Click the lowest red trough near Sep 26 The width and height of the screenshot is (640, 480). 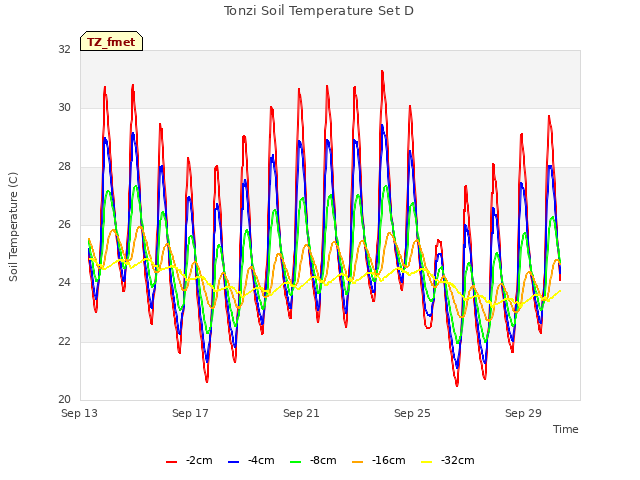[x=457, y=384]
